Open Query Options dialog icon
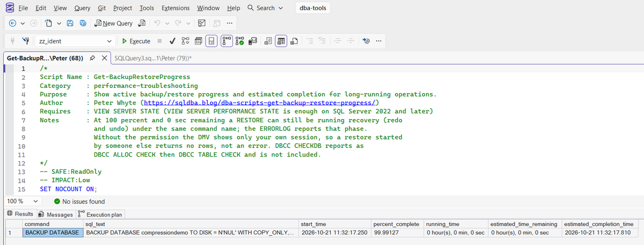 [198, 41]
